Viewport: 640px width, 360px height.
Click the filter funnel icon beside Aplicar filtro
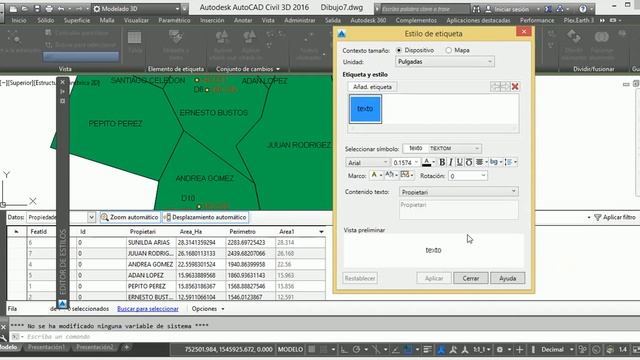point(598,218)
